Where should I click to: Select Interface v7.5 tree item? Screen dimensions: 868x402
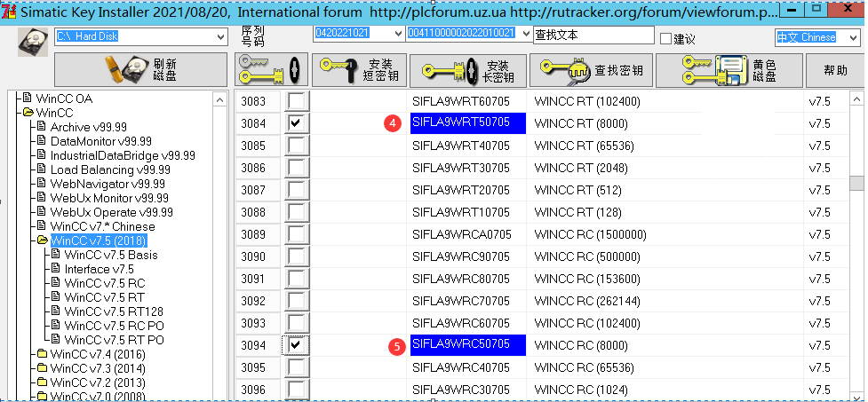[100, 269]
